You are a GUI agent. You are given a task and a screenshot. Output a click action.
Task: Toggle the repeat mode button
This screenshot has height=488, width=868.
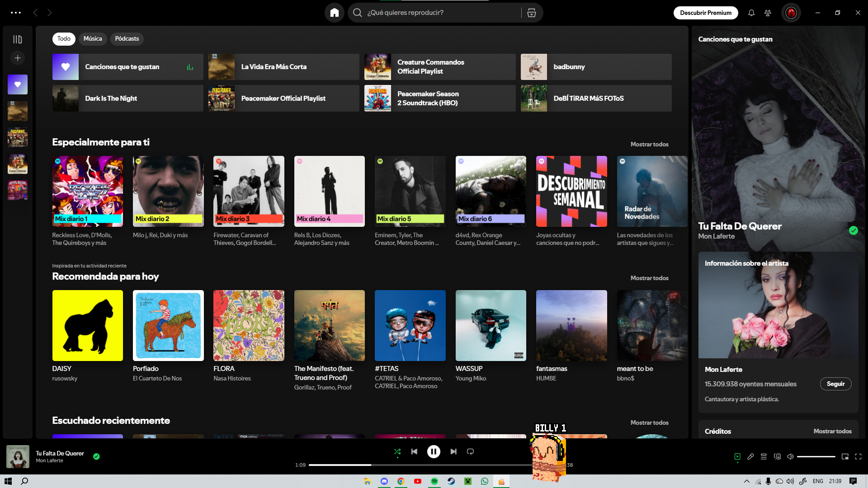coord(470,451)
